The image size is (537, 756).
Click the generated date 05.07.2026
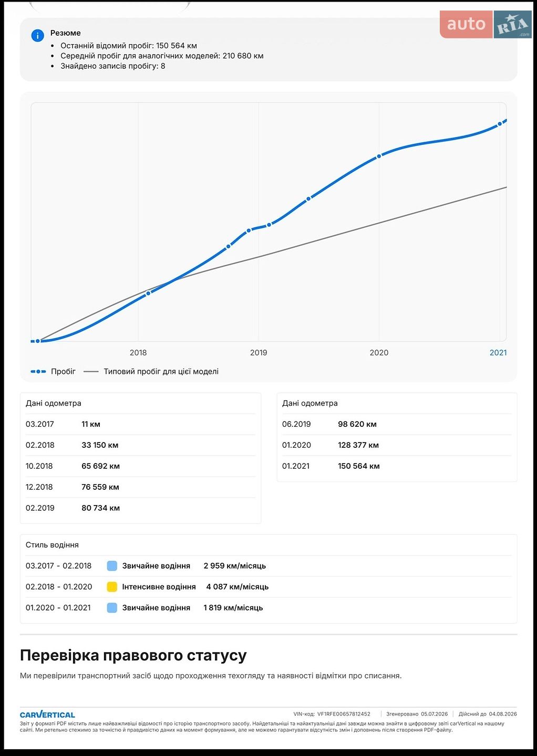[x=434, y=714]
